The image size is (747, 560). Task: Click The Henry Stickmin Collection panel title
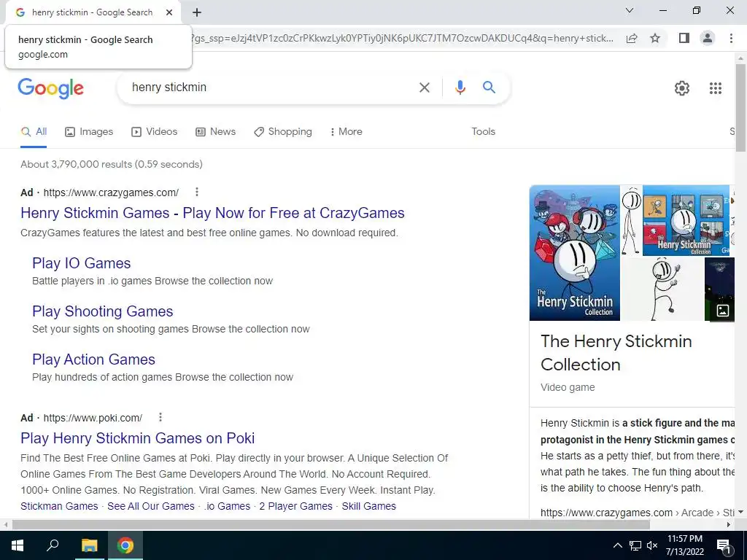616,353
